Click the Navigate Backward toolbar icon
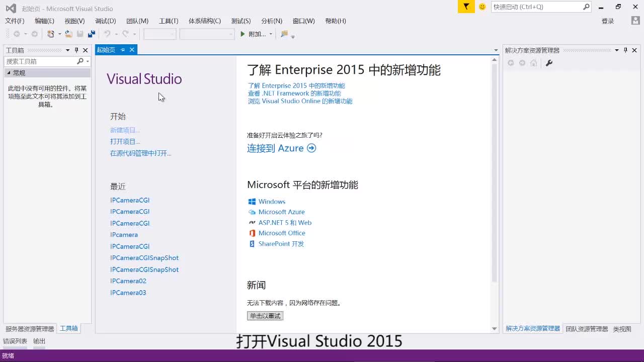Screen dimensions: 644x362 [17, 34]
